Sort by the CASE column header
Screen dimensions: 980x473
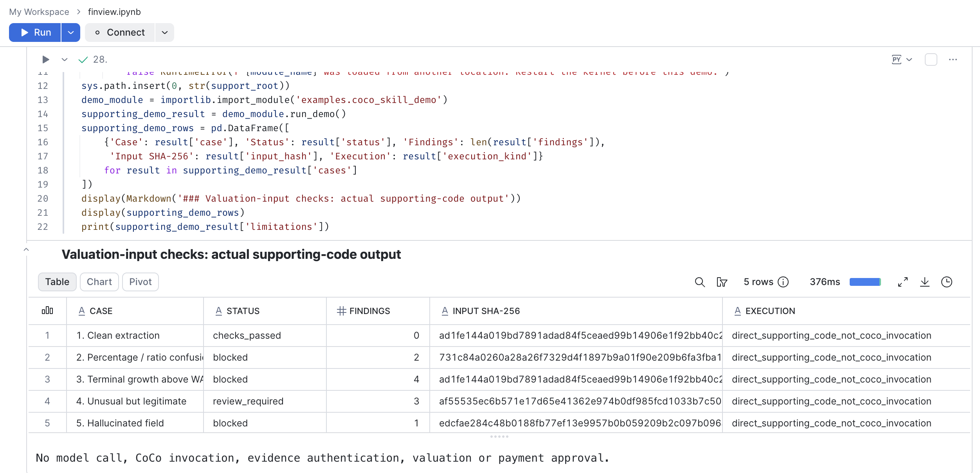click(135, 311)
